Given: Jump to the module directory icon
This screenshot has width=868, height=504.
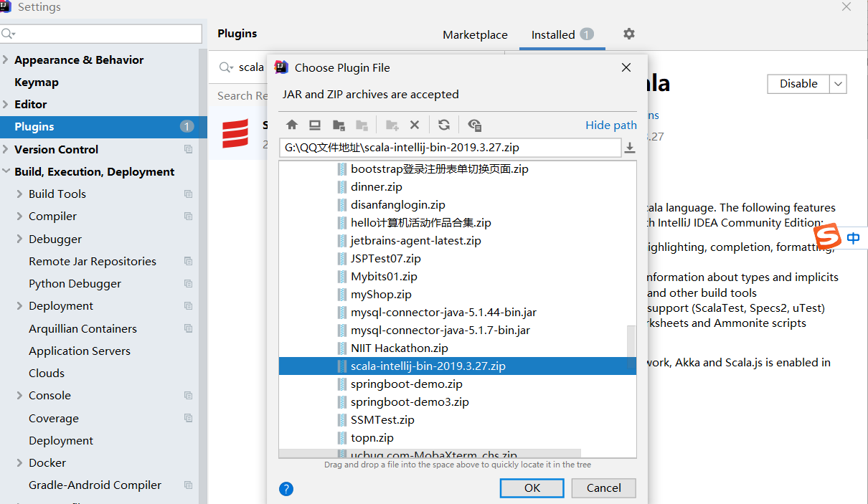Looking at the screenshot, I should pos(362,125).
